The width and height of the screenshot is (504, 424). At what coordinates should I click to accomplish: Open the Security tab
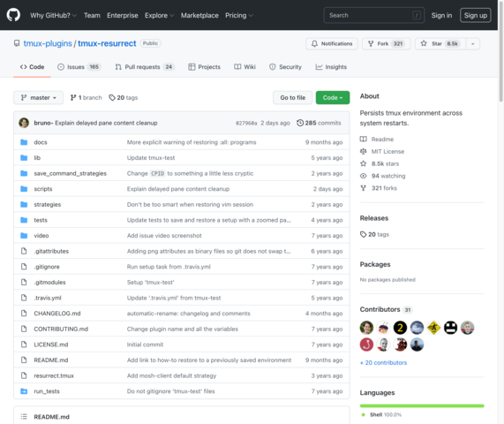point(285,67)
